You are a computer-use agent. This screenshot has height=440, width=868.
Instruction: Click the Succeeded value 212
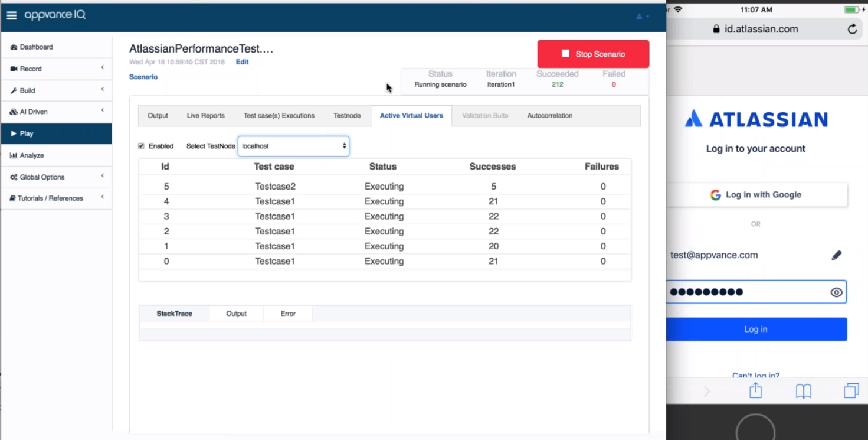click(558, 84)
